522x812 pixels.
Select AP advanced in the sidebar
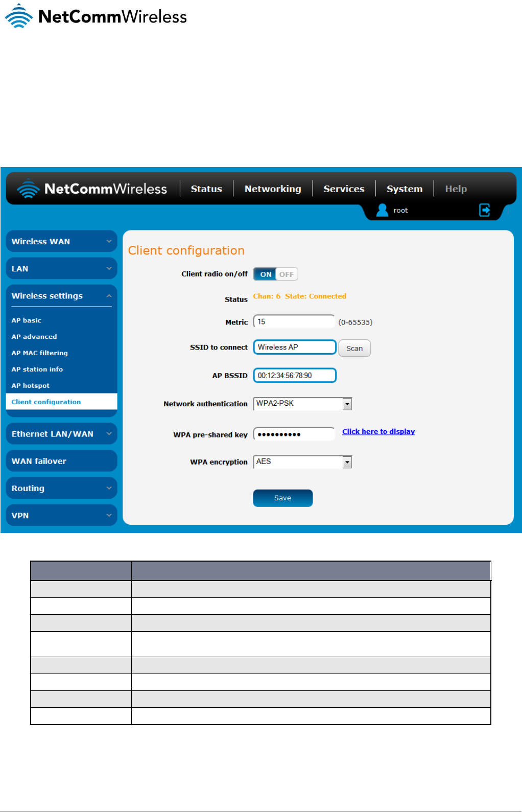34,337
